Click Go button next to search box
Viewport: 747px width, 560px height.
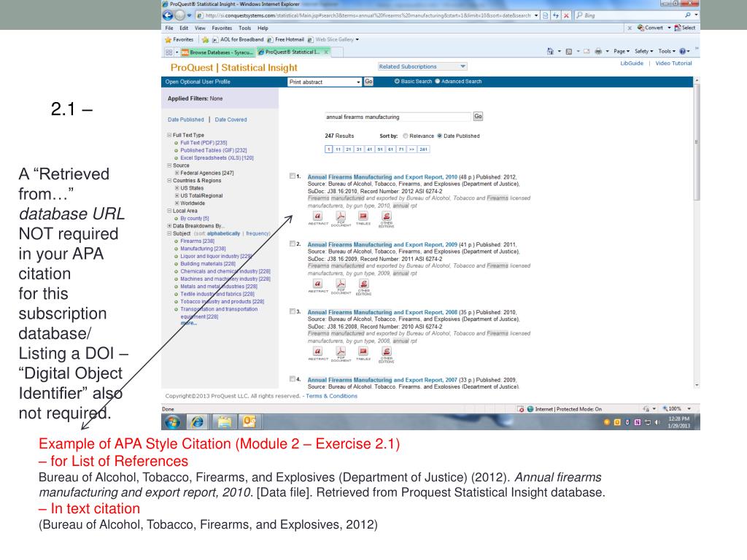click(x=478, y=117)
